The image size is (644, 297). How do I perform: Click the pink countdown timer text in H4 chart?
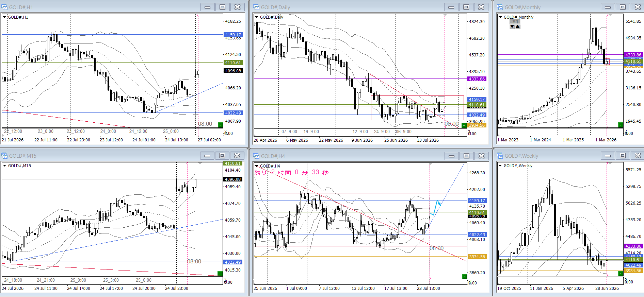tap(291, 172)
